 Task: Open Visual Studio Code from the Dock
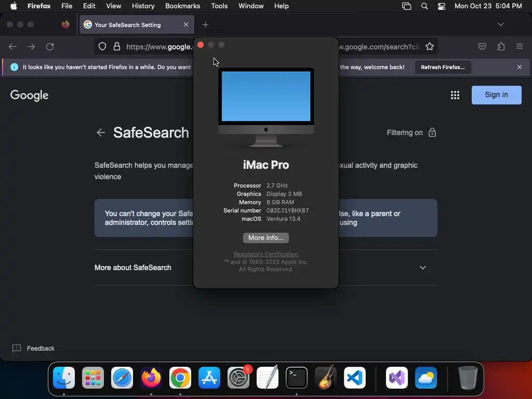[x=354, y=378]
